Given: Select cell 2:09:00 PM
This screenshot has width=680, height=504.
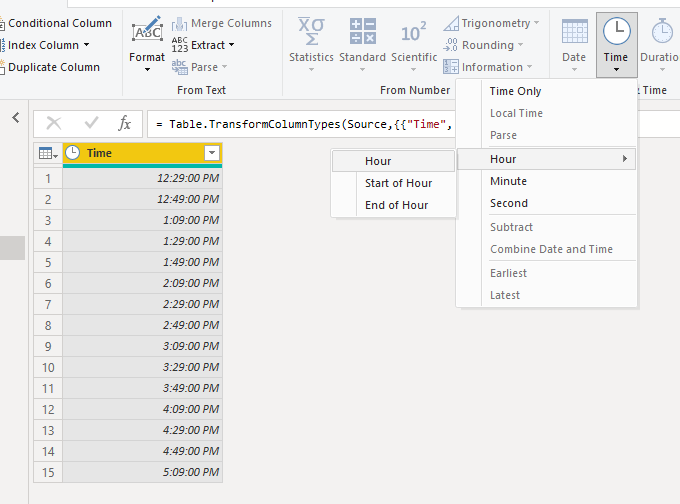Looking at the screenshot, I should point(142,283).
